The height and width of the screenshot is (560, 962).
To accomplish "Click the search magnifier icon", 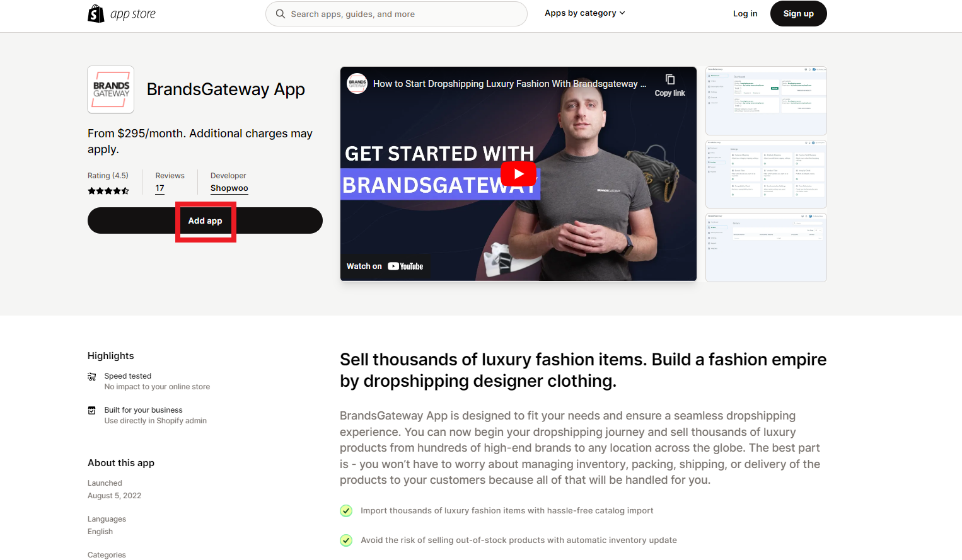I will [x=281, y=14].
